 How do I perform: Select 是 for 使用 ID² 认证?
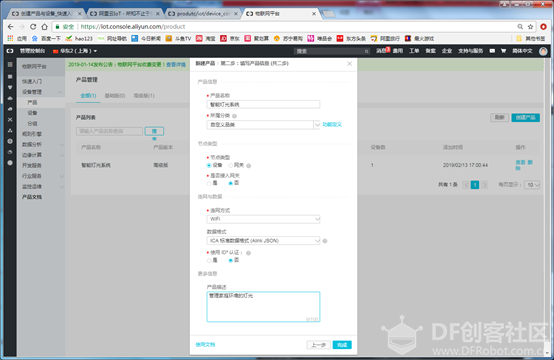tap(209, 260)
